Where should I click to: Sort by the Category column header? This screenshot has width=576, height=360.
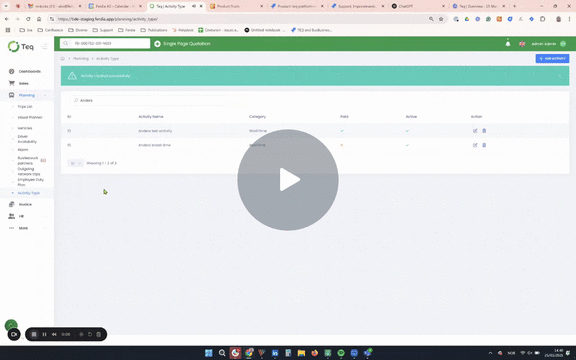coord(257,116)
